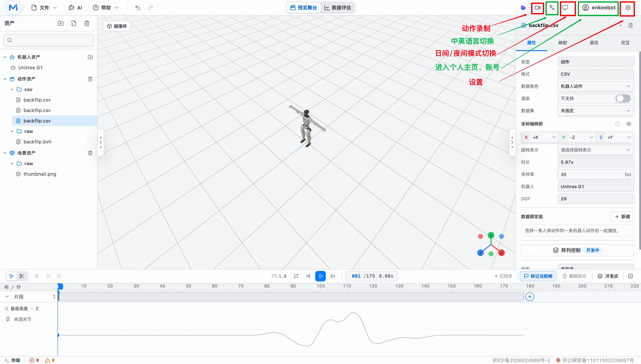The height and width of the screenshot is (364, 641).
Task: Click the green Y axis gizmo ball
Action: point(491,235)
